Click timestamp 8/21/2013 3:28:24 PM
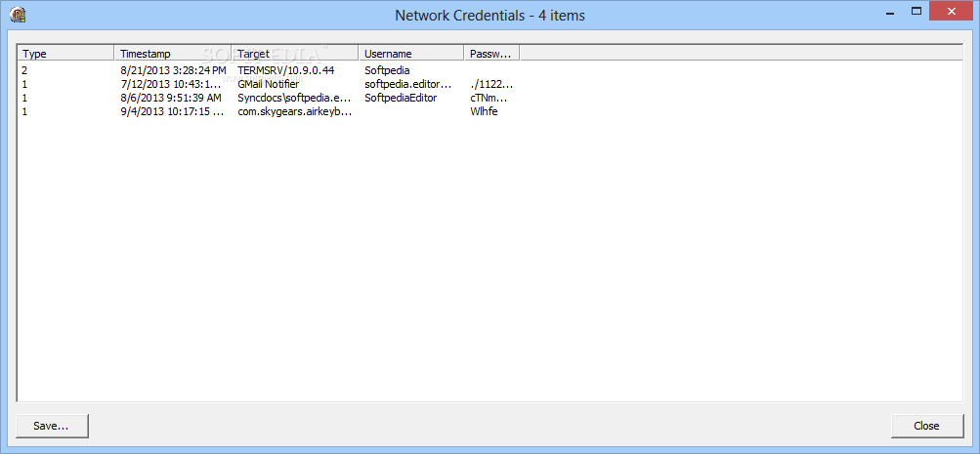 [x=173, y=70]
